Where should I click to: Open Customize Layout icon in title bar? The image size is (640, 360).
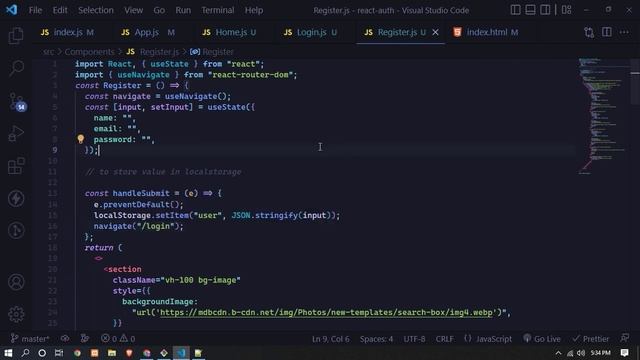567,10
